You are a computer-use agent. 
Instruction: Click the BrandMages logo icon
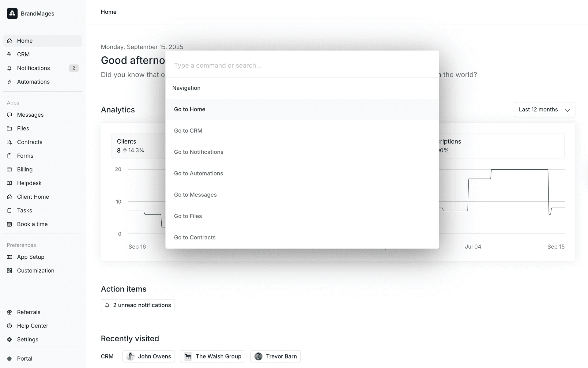point(12,13)
